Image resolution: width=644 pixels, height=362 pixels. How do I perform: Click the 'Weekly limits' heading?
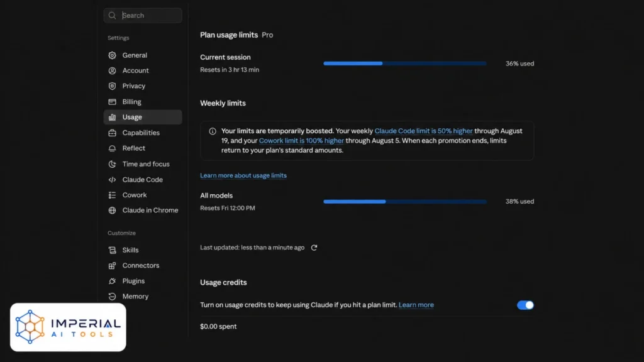[x=223, y=104]
